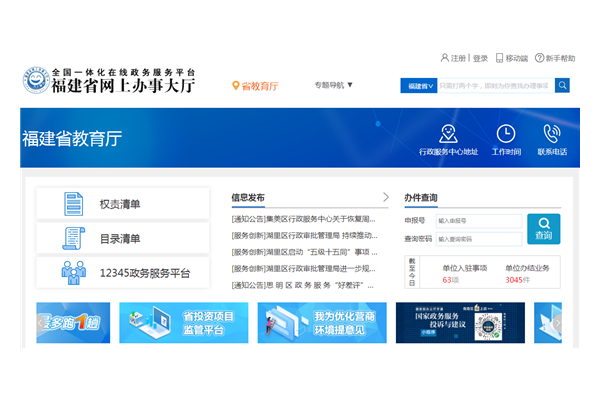Open article 湖里区行政审批管理局进一步规
Screen dimensions: 600x400
click(x=303, y=269)
